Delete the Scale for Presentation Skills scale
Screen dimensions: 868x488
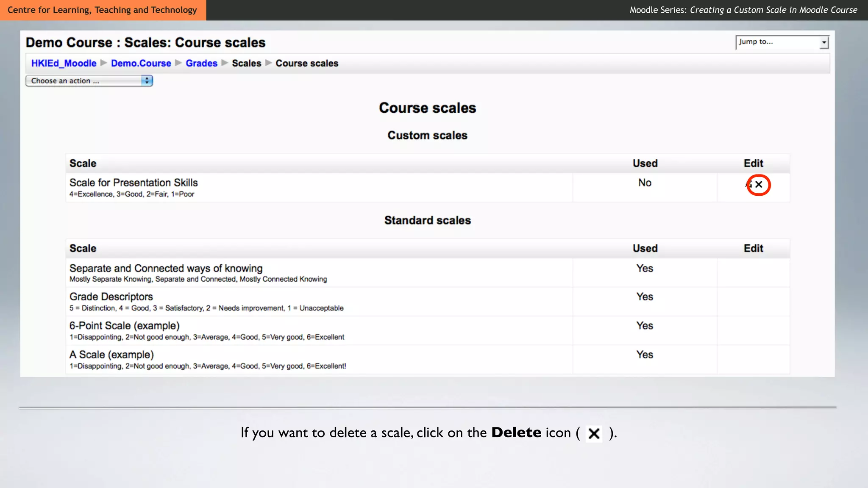pyautogui.click(x=759, y=184)
